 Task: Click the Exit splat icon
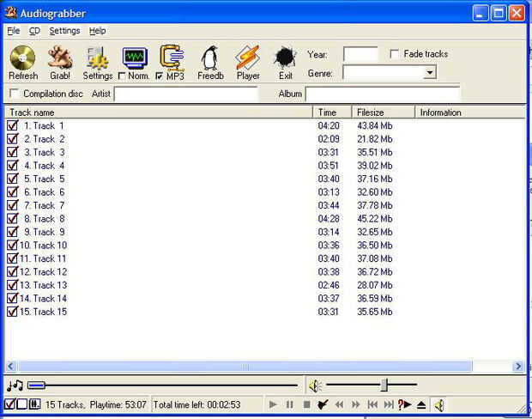tap(285, 58)
